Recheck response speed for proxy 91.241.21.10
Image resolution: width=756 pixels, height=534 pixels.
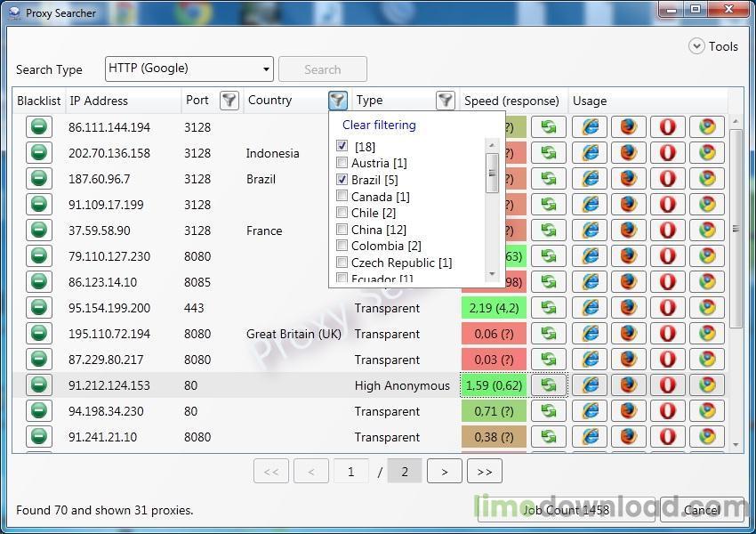coord(549,437)
